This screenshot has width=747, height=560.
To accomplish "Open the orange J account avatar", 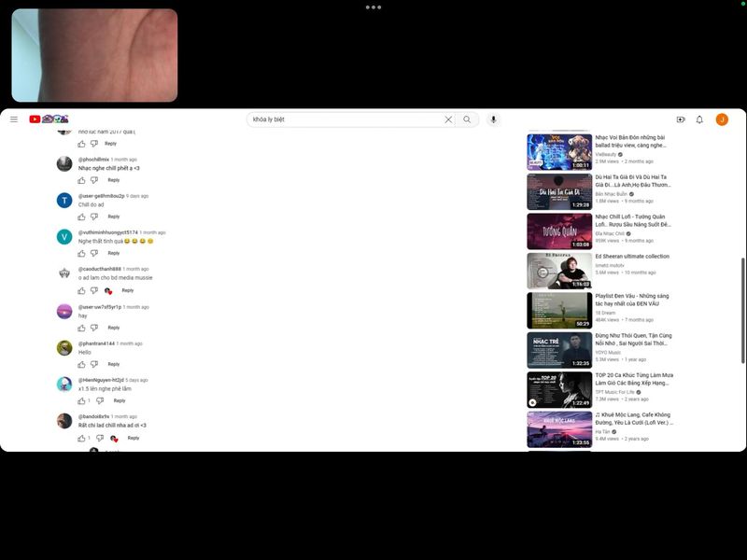I will 722,119.
